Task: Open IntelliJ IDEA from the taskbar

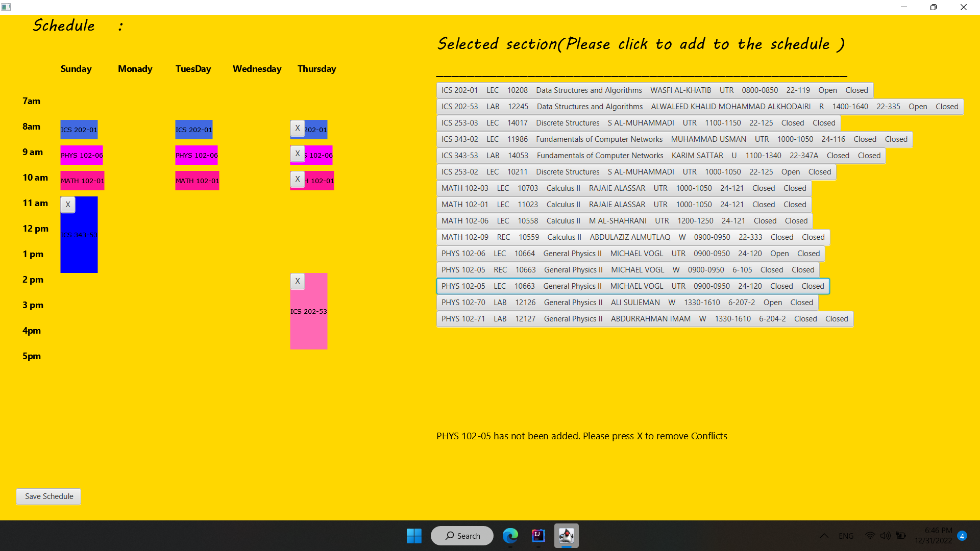Action: click(537, 536)
